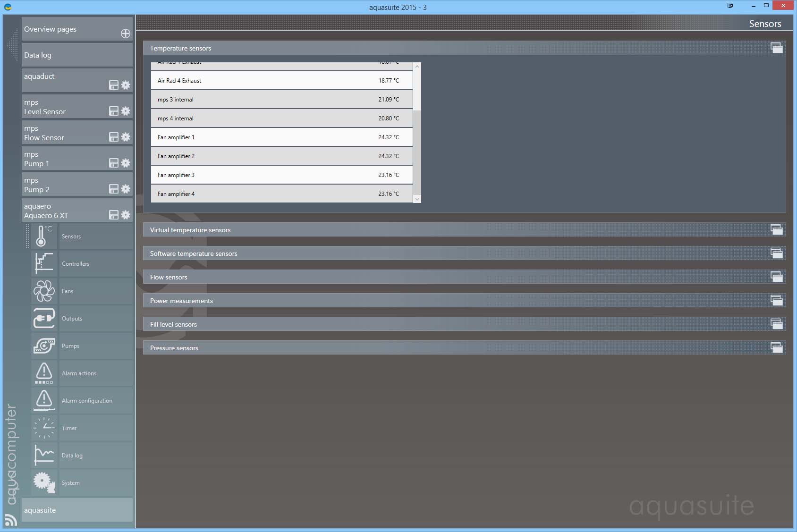Open the Outputs plug icon

[x=44, y=318]
